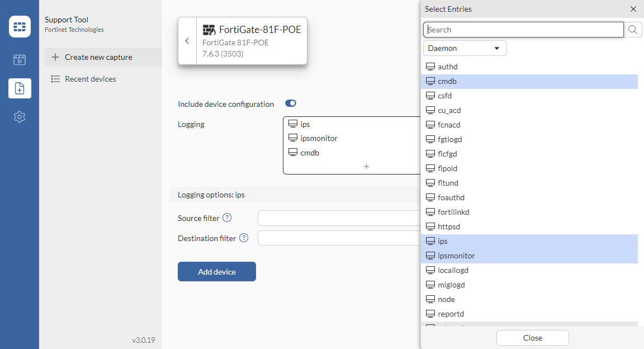Screen dimensions: 644x349
Task: Click the daemon list scrollbar
Action: pos(641,168)
